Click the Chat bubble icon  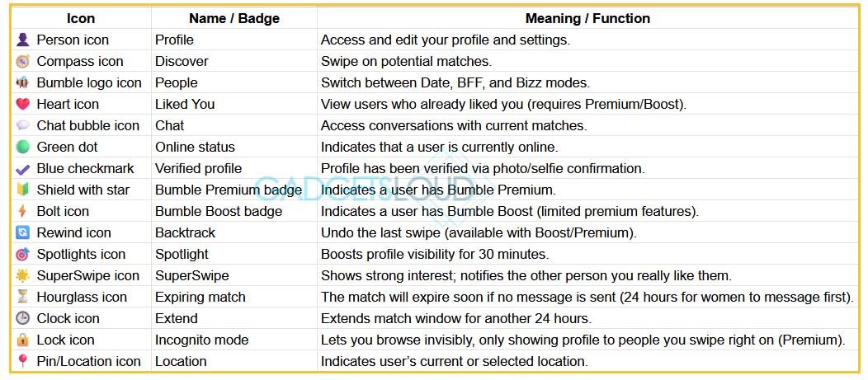click(x=23, y=125)
